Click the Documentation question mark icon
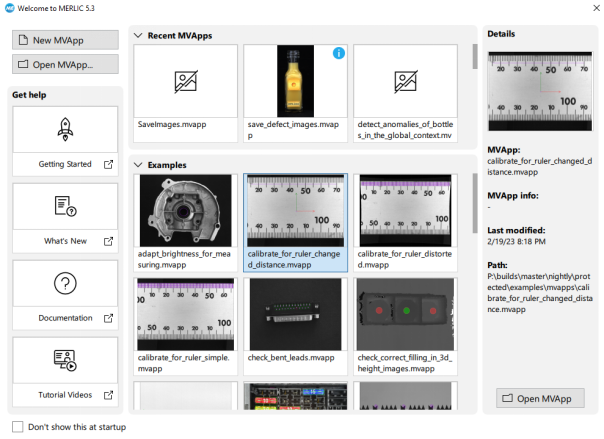 point(65,283)
